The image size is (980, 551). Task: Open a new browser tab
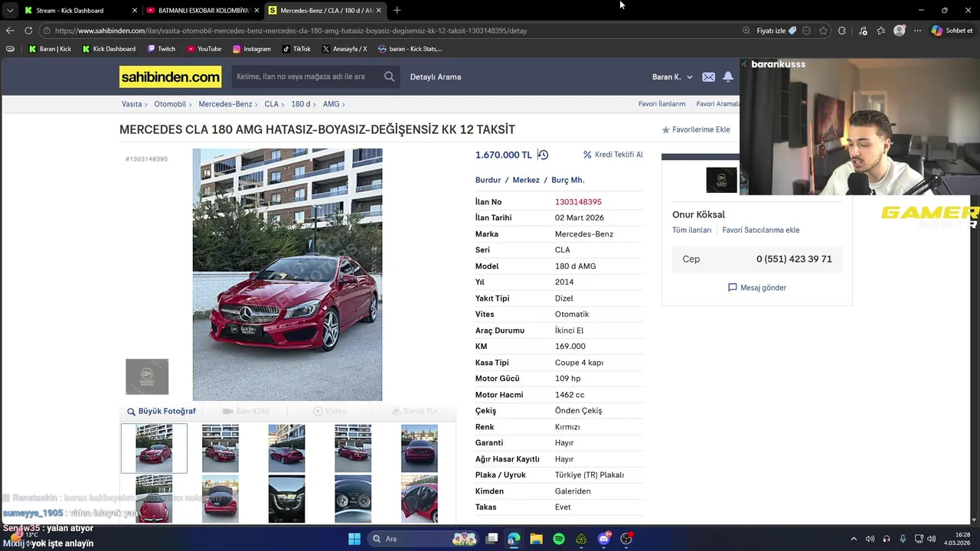(x=397, y=10)
